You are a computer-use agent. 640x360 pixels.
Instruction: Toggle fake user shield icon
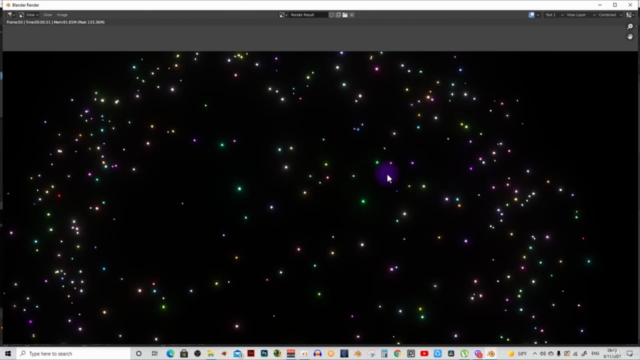[x=331, y=15]
